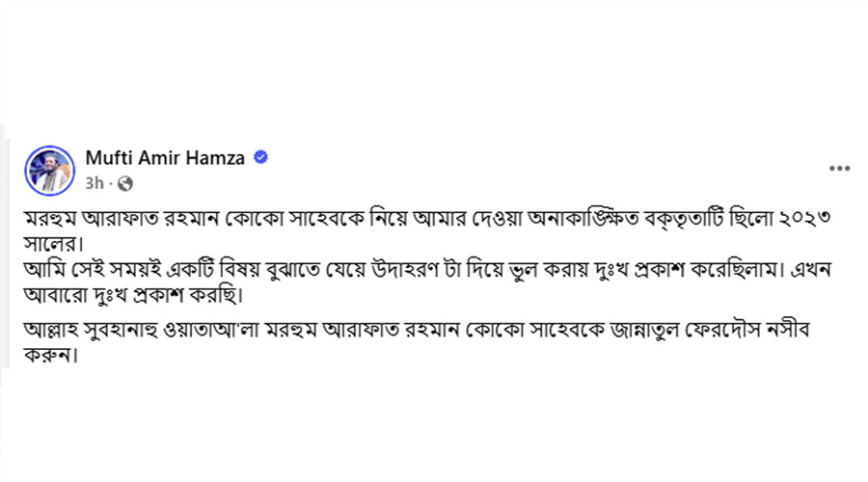Click the blue verified badge
Viewport: 868px width, 482px height.
(x=260, y=158)
